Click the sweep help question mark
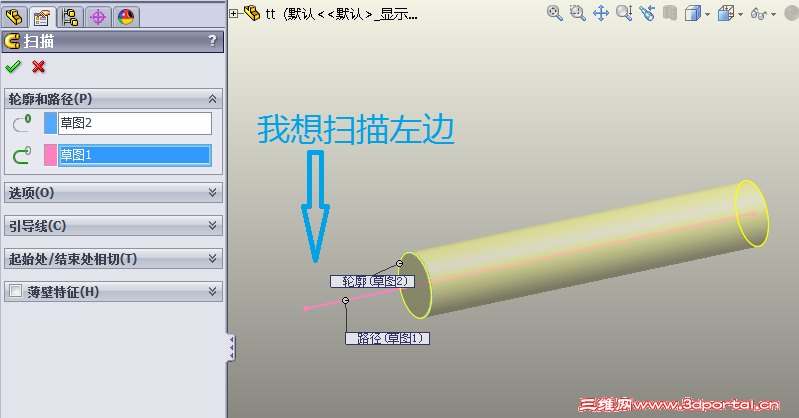799x418 pixels. [212, 41]
